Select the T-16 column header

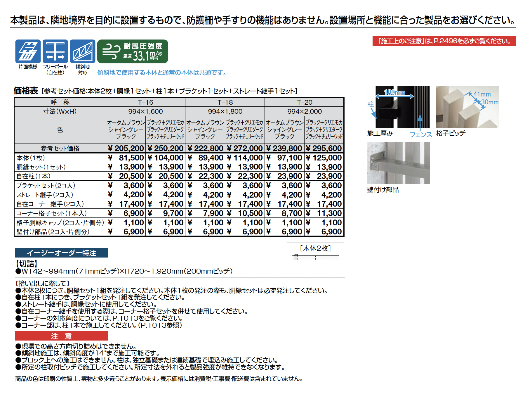click(x=145, y=102)
